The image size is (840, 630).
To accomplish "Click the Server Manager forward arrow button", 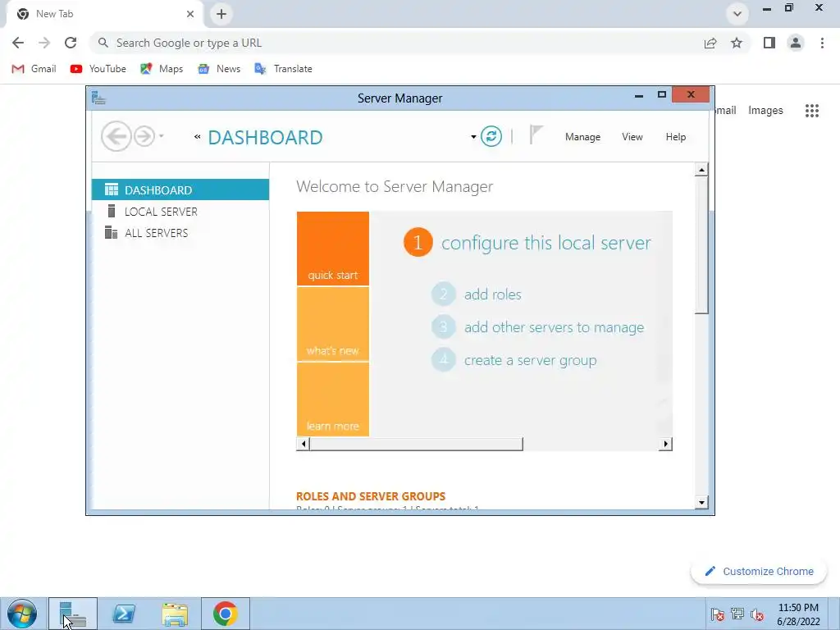I will tap(144, 136).
